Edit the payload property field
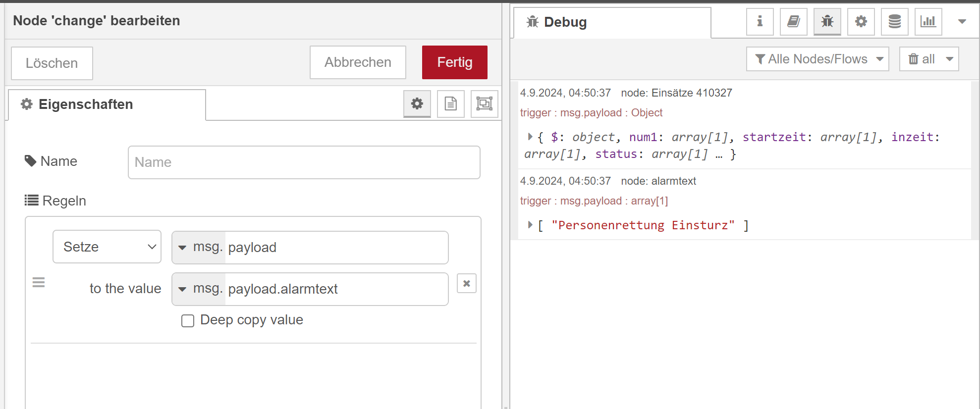 [x=336, y=247]
